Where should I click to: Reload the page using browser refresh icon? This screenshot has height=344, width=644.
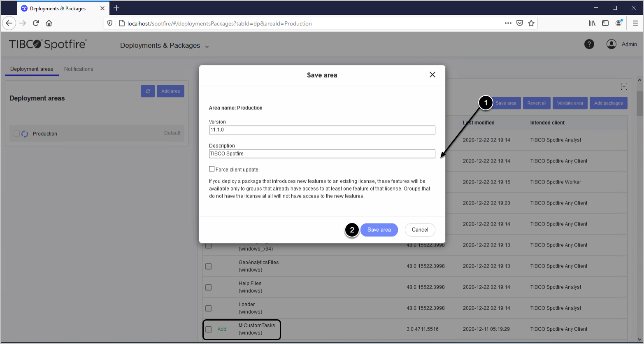(36, 23)
